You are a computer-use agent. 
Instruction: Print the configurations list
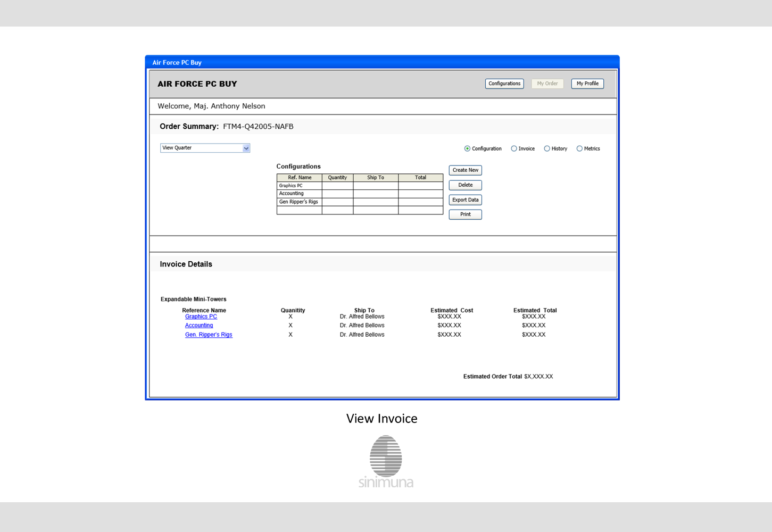point(466,214)
